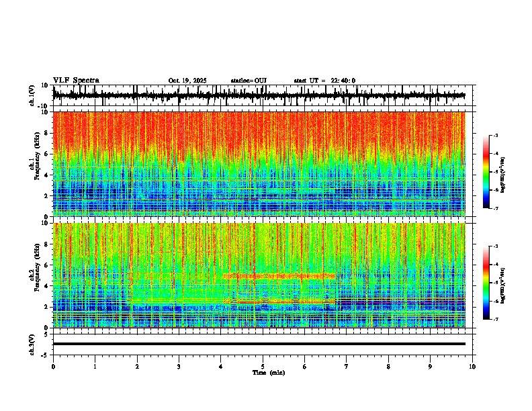
Task: Click the ch.1 spectrogram heatmap panel
Action: tap(259, 164)
